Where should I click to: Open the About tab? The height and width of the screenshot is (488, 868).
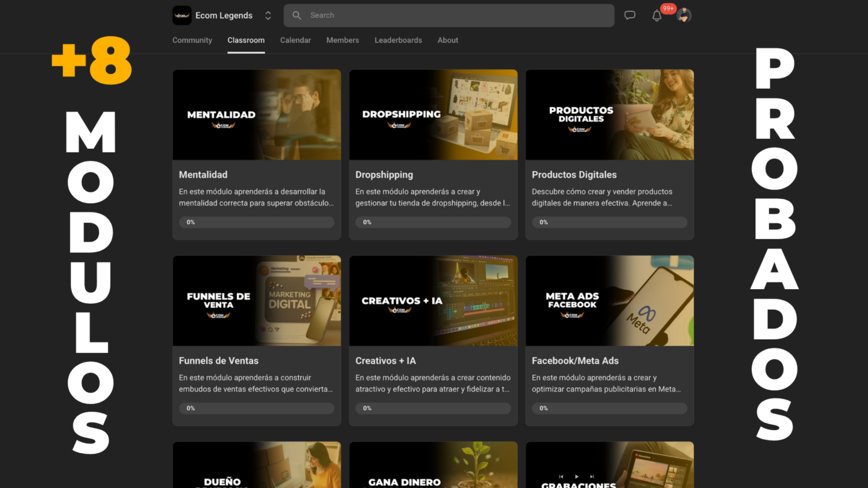(x=448, y=40)
